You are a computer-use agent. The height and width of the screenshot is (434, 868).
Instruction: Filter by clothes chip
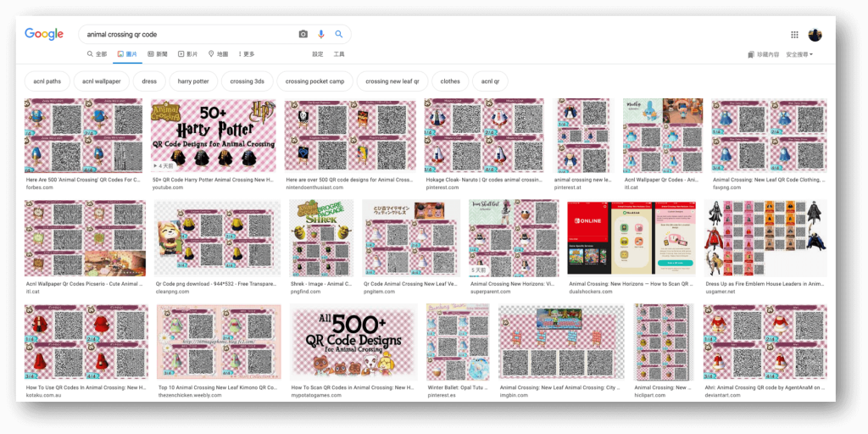(450, 81)
